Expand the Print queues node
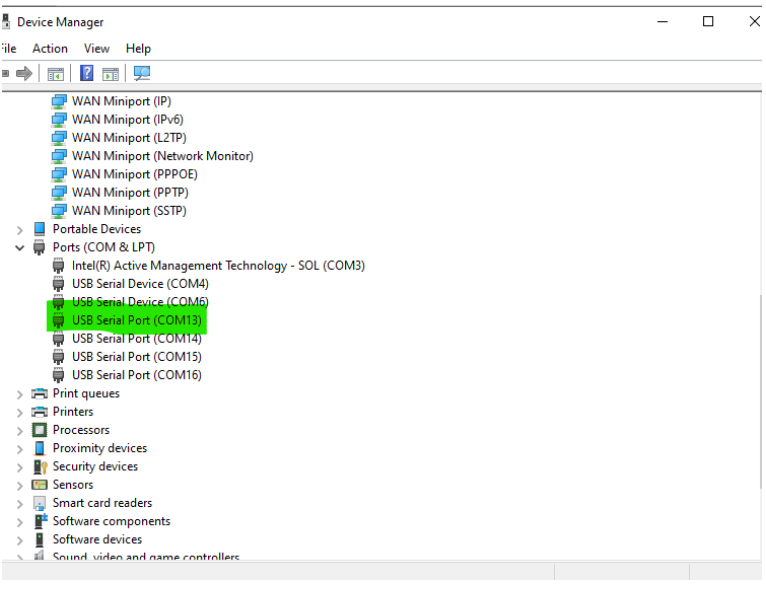 20,395
